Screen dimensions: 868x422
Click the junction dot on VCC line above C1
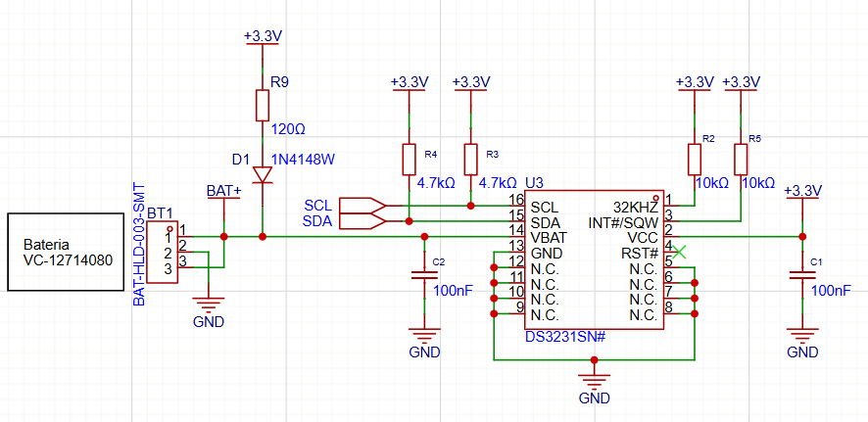point(802,237)
